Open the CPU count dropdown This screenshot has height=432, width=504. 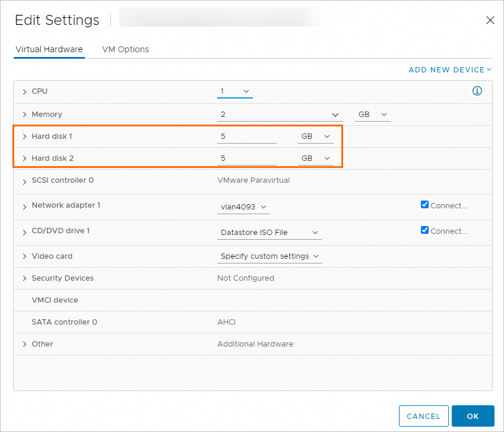pos(235,91)
